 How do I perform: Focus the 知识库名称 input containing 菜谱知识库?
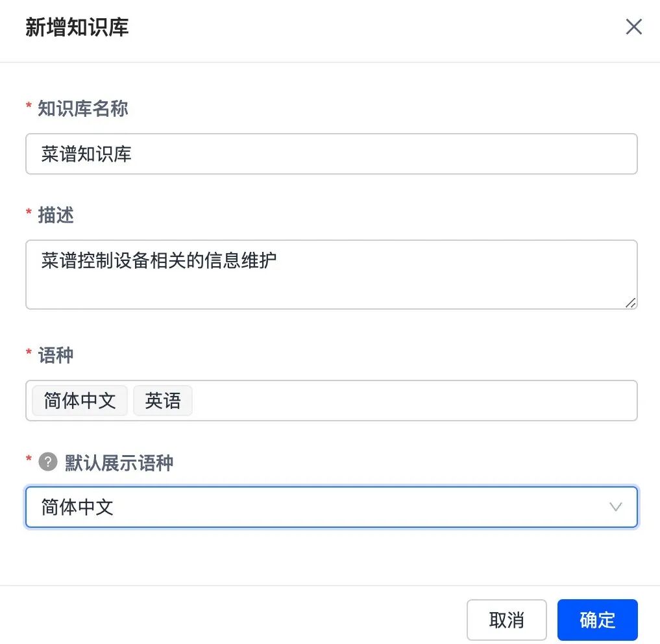click(x=331, y=154)
